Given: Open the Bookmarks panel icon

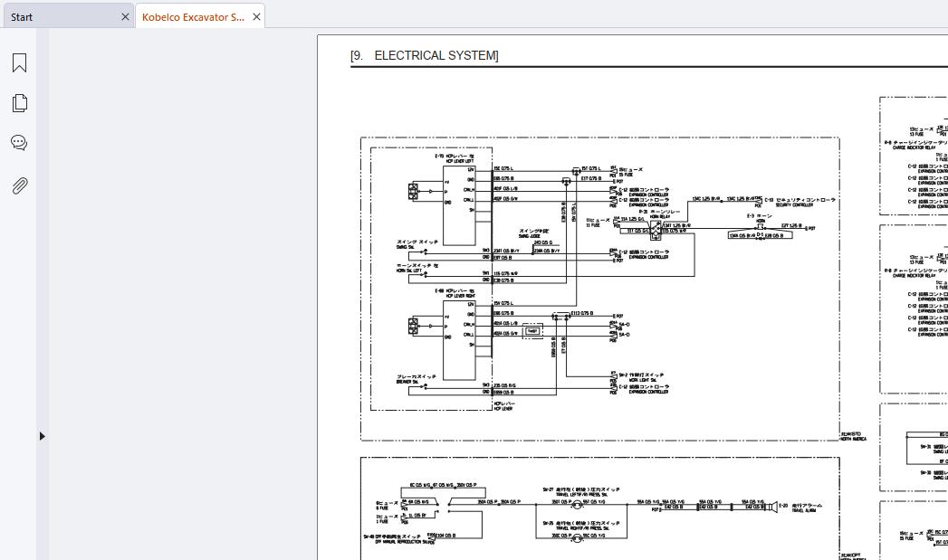Looking at the screenshot, I should pyautogui.click(x=19, y=62).
